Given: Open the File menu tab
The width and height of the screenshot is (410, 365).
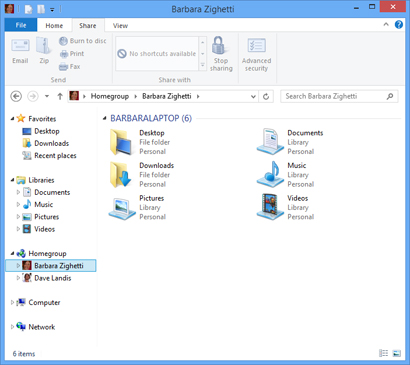Looking at the screenshot, I should click(21, 25).
